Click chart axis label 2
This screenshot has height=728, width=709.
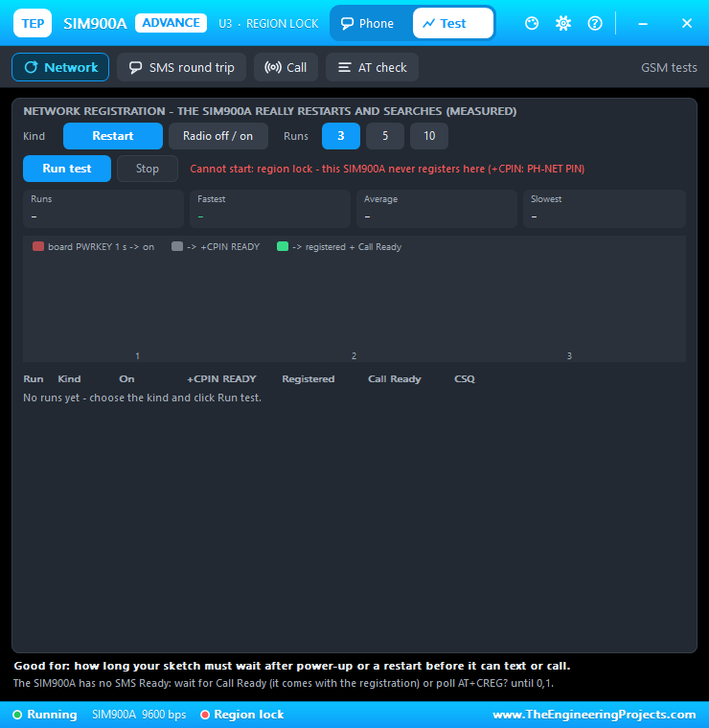click(354, 355)
